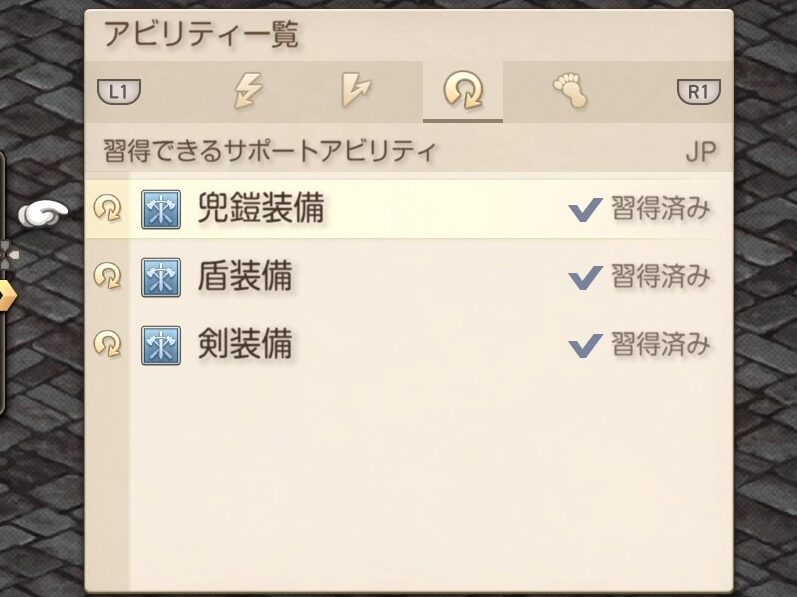Screen dimensions: 797x597
Task: Select the 兜鎧装備 ability name
Action: (260, 208)
